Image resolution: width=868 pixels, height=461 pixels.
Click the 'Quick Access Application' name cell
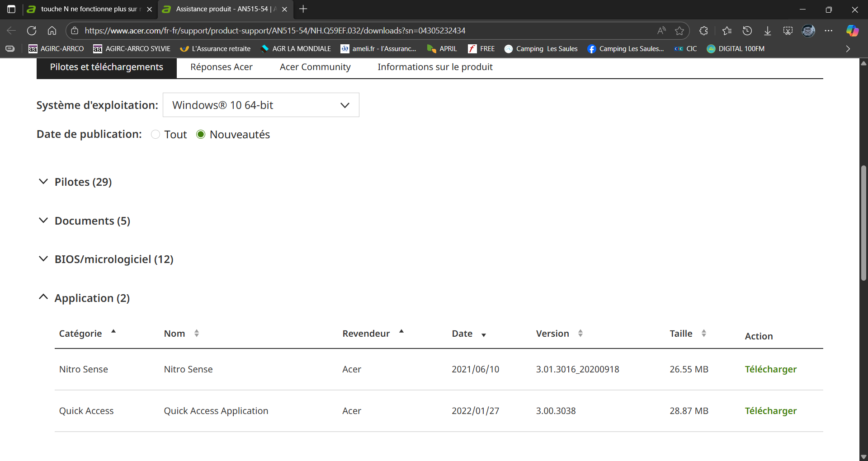[x=216, y=411]
